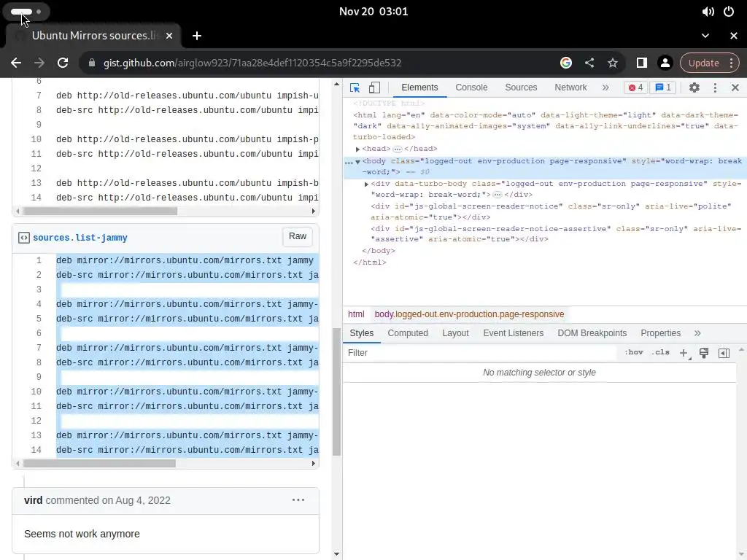The image size is (747, 560).
Task: Toggle the .cls element classes button
Action: 660,352
